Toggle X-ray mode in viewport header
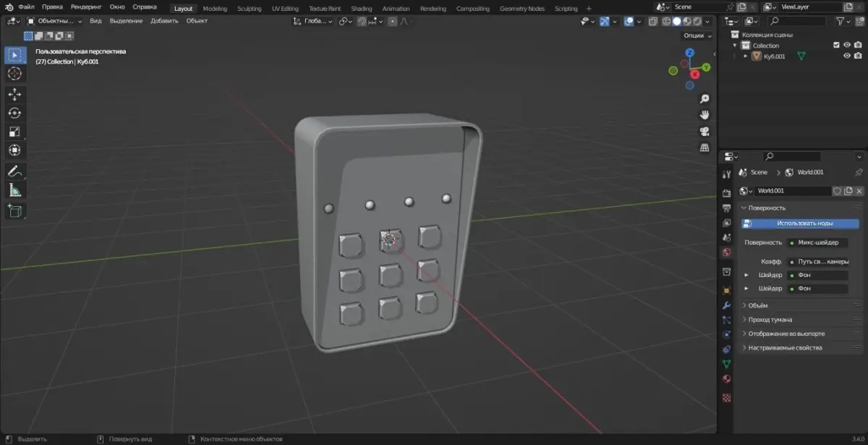This screenshot has width=868, height=445. (653, 21)
